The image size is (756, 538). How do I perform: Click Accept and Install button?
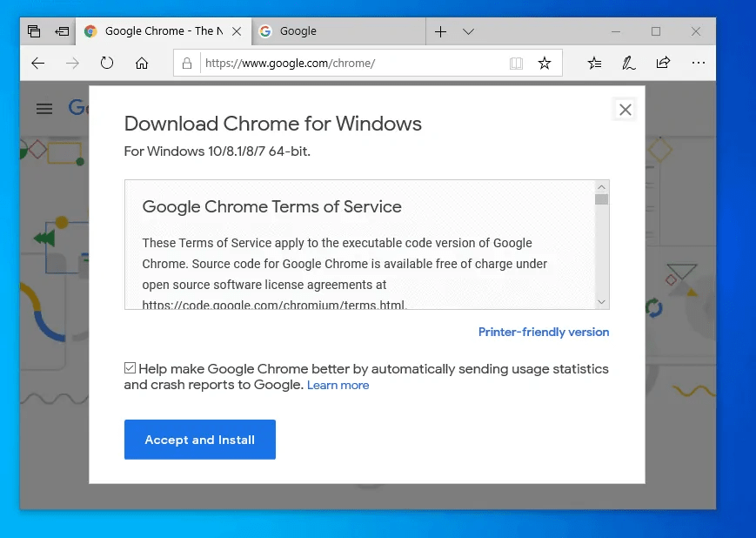pos(200,440)
